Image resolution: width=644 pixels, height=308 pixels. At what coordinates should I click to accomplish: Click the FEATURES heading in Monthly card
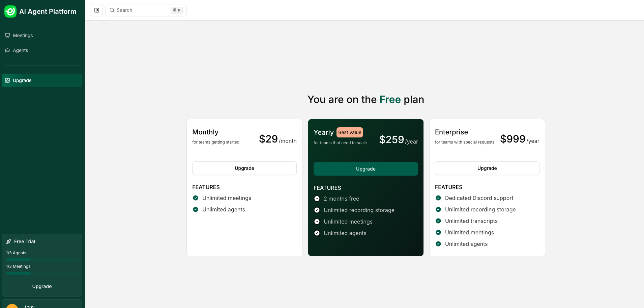[206, 187]
